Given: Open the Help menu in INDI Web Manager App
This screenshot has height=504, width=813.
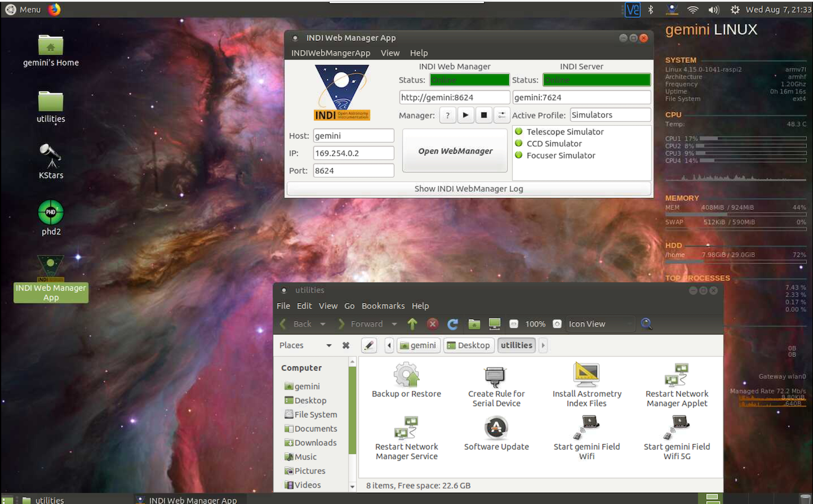Looking at the screenshot, I should coord(419,53).
